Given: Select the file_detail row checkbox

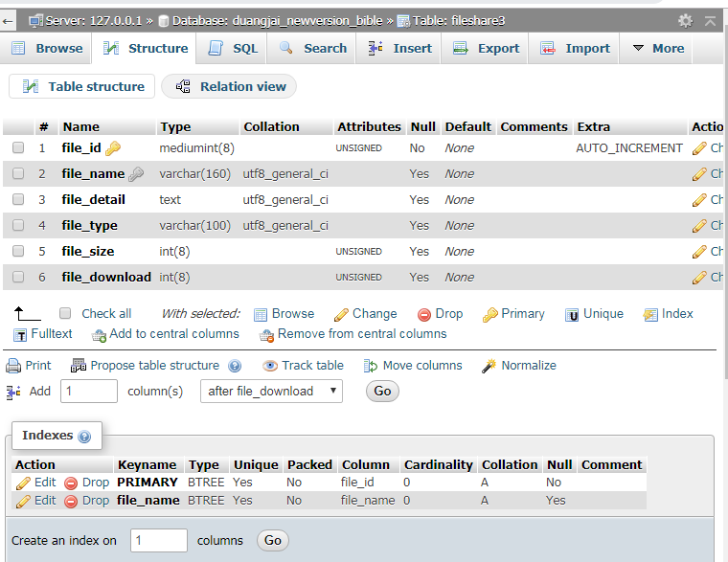Looking at the screenshot, I should coord(18,200).
